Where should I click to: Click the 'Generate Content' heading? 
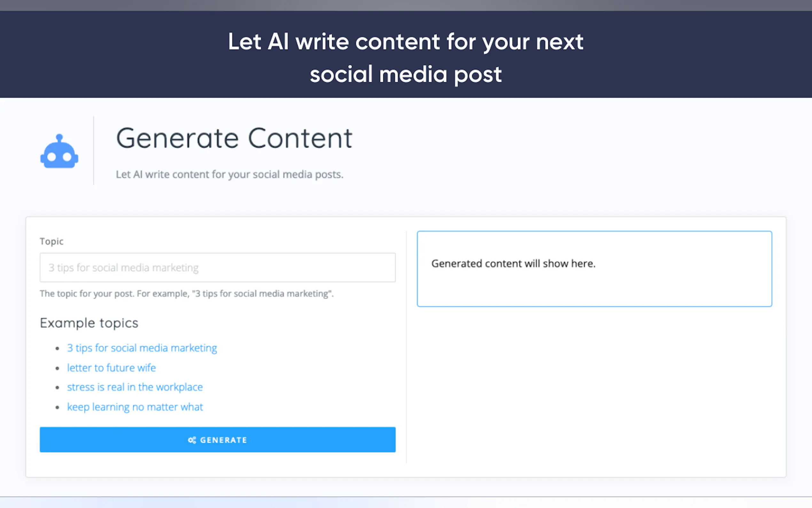coord(234,139)
